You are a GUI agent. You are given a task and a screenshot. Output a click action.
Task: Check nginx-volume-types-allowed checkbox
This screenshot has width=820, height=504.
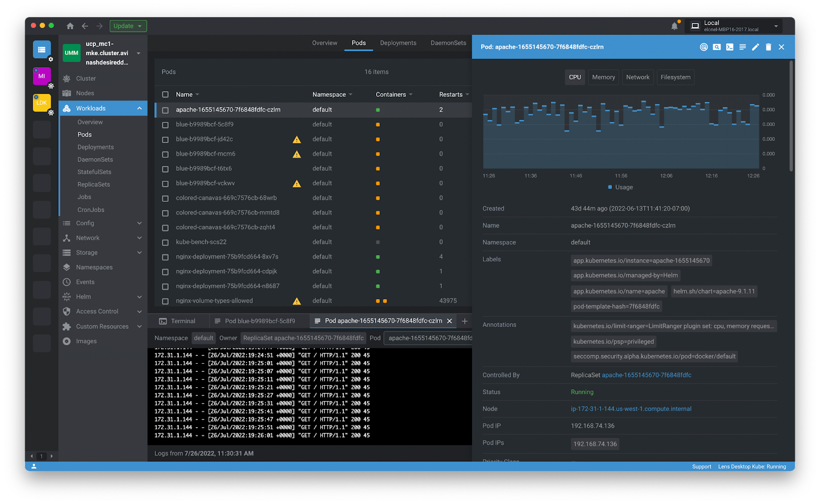(x=165, y=301)
